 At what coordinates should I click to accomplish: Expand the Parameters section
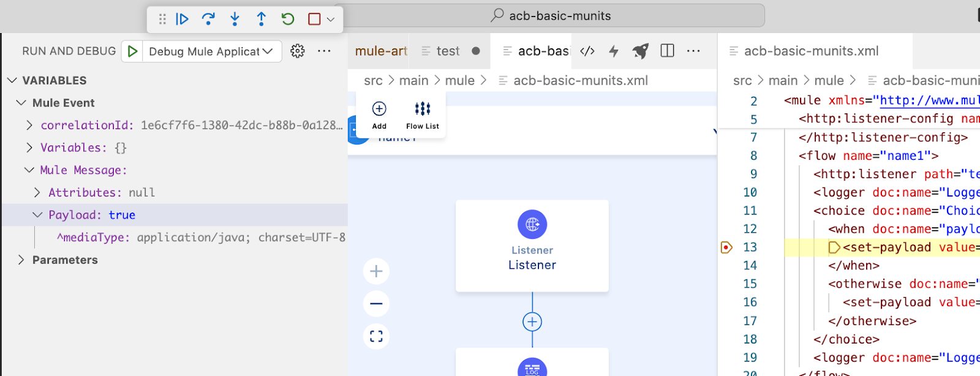(21, 260)
